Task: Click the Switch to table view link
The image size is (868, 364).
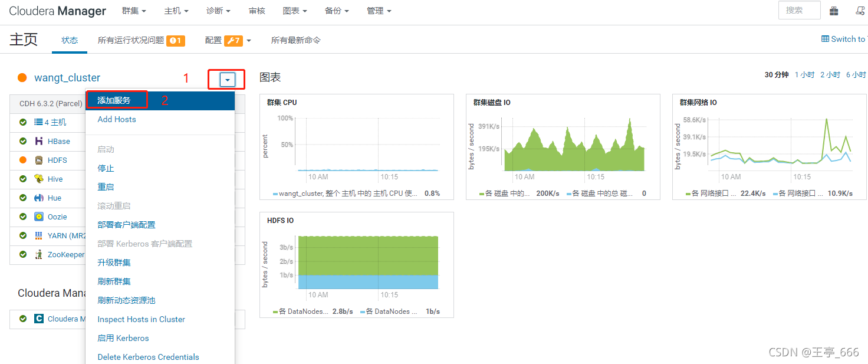Action: click(x=844, y=39)
